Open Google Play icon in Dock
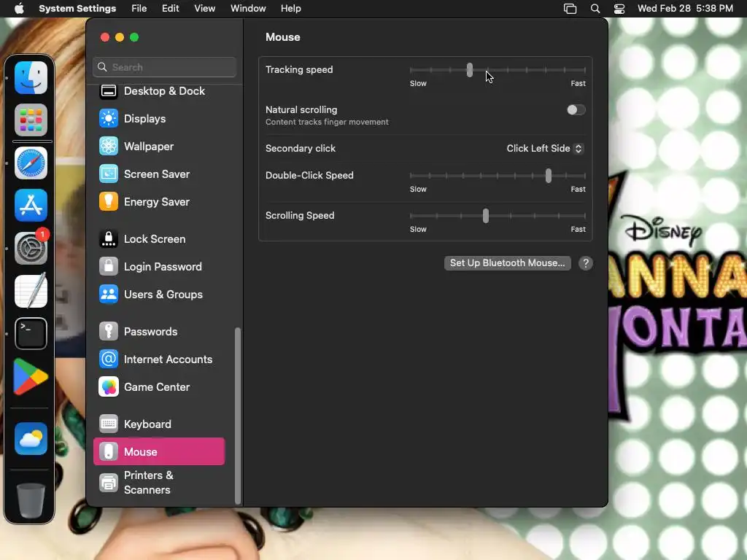The width and height of the screenshot is (747, 560). [31, 376]
